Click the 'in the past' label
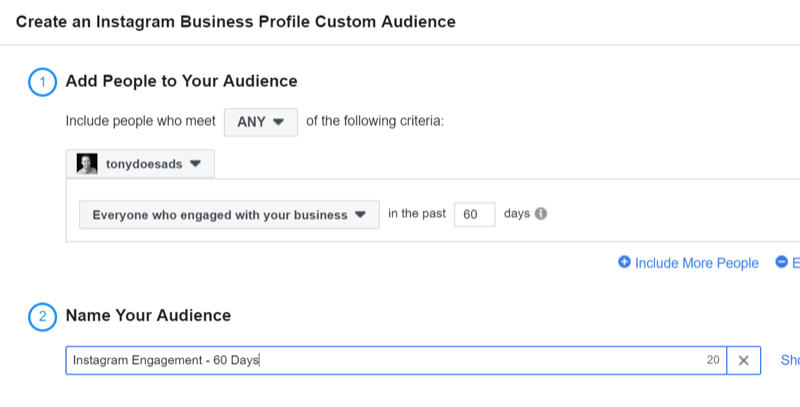The width and height of the screenshot is (800, 407). coord(416,214)
